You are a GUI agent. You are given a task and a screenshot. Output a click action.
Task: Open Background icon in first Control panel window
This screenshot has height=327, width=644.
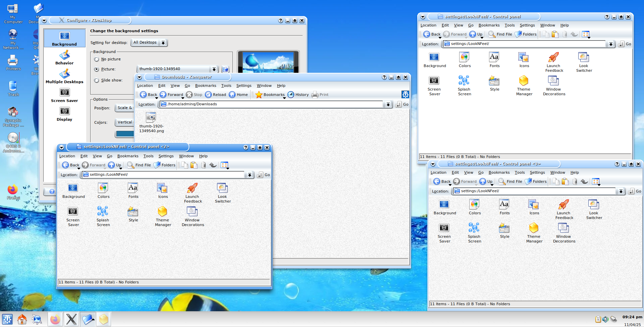[x=435, y=60]
